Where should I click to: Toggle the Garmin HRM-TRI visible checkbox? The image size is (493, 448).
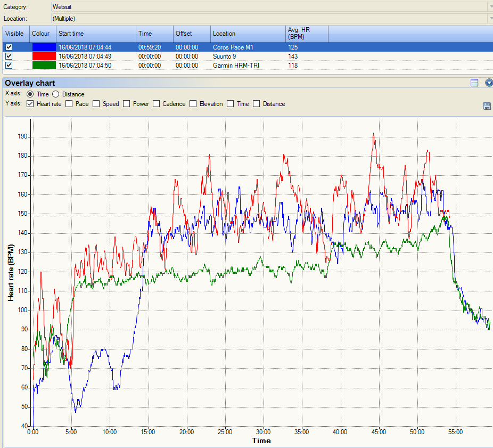click(9, 66)
